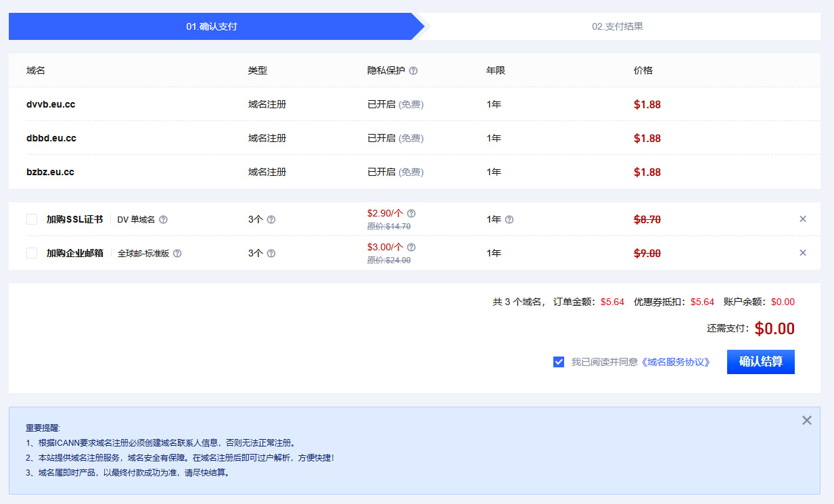Click 优惠券抵扣 $5.64 text
Image resolution: width=834 pixels, height=504 pixels.
[674, 302]
